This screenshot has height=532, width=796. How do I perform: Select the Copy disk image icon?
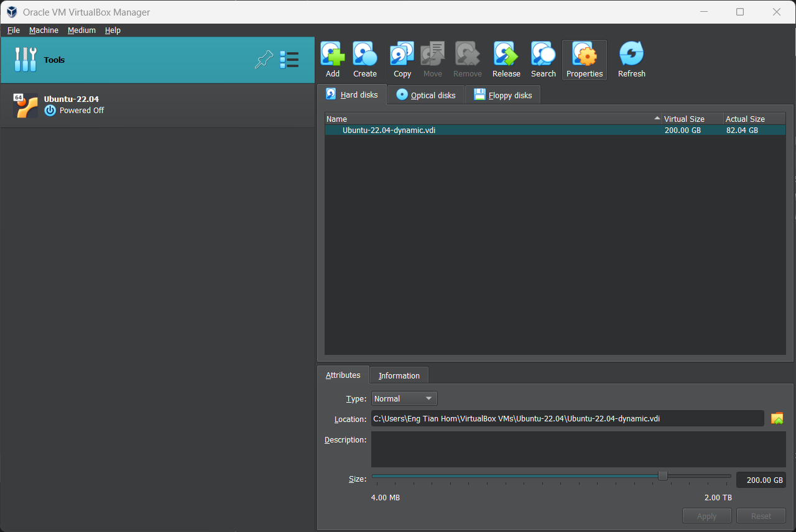(x=402, y=60)
